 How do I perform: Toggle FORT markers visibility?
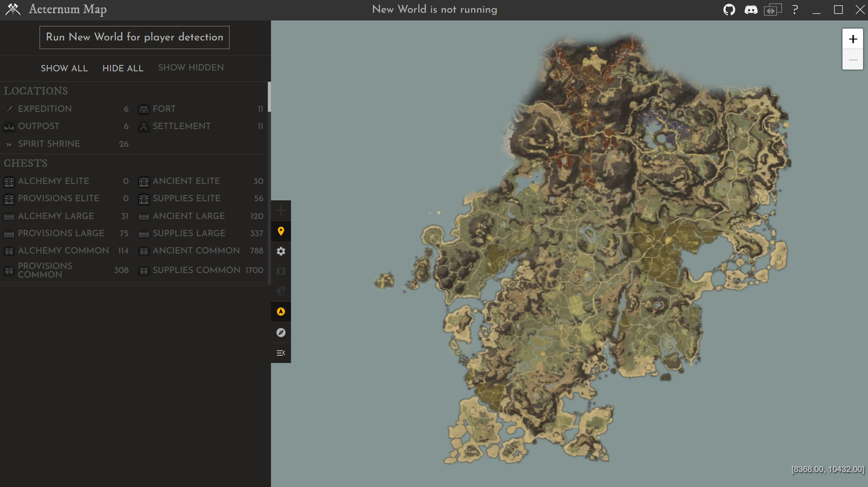pos(164,109)
